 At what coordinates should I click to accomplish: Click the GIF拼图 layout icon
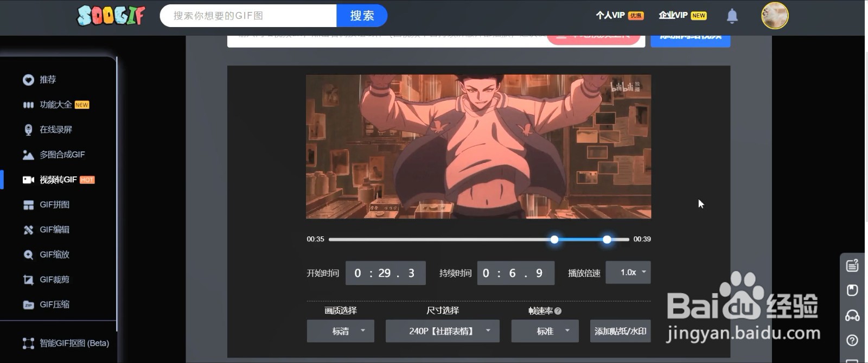pyautogui.click(x=28, y=205)
